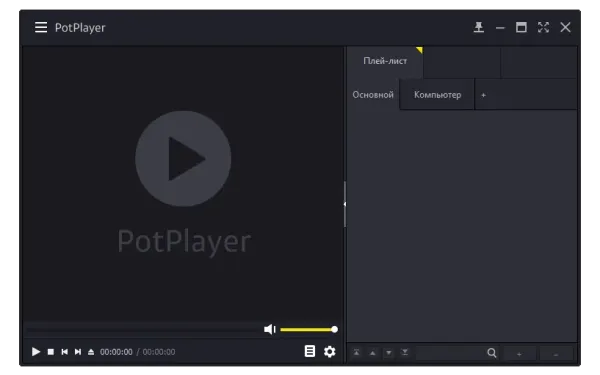Remove an item using playlist minus button
The image size is (600, 375).
(x=556, y=354)
